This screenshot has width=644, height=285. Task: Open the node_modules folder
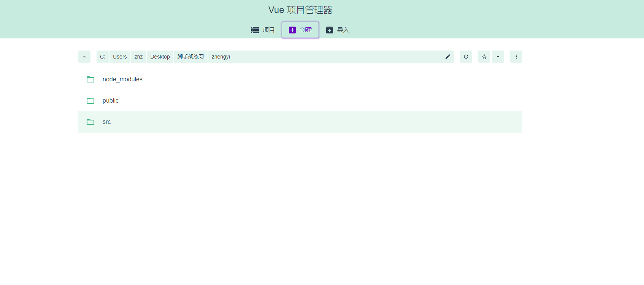click(300, 79)
